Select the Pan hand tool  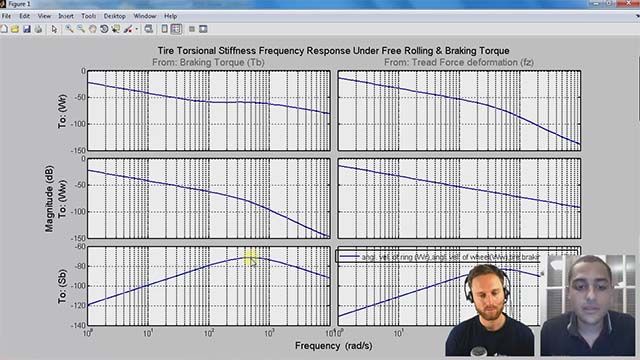click(93, 29)
